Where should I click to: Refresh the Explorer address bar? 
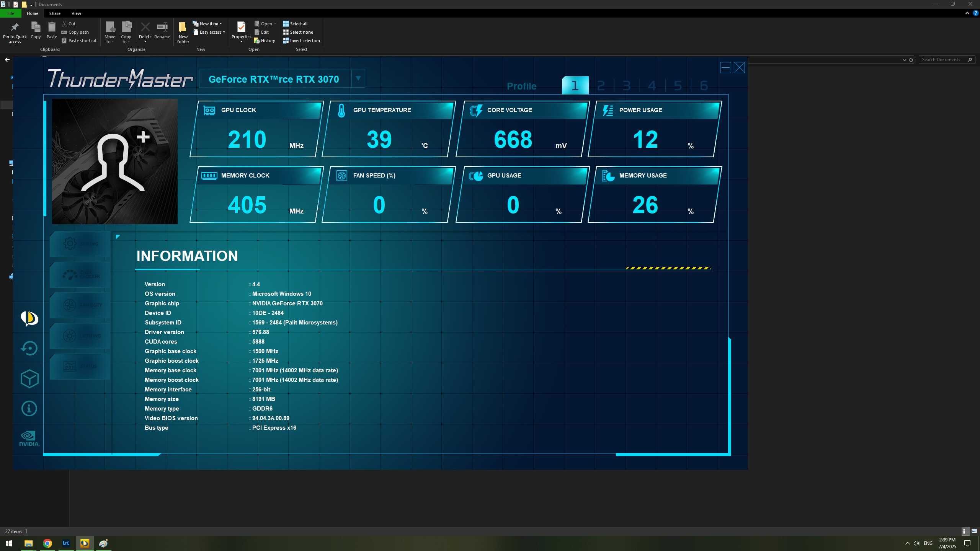click(x=911, y=60)
